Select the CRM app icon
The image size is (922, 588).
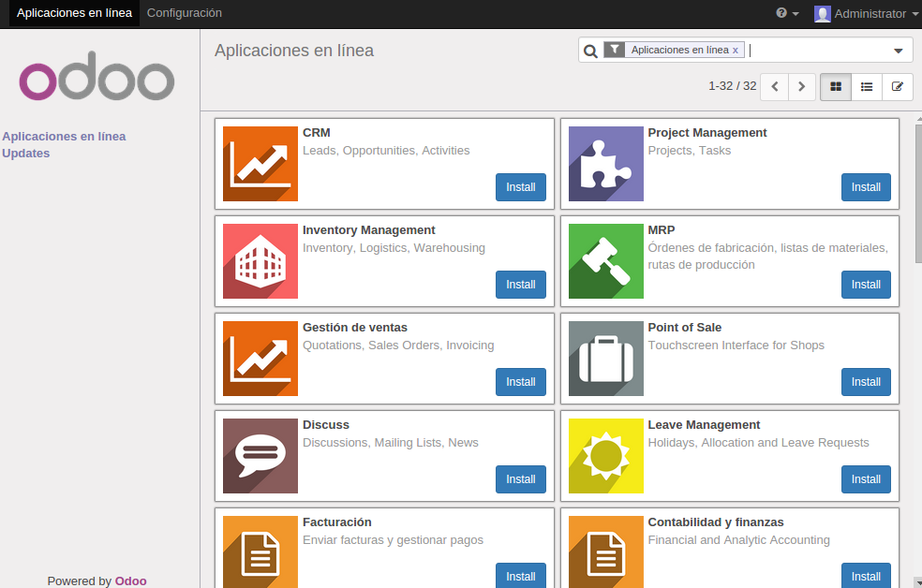point(260,164)
